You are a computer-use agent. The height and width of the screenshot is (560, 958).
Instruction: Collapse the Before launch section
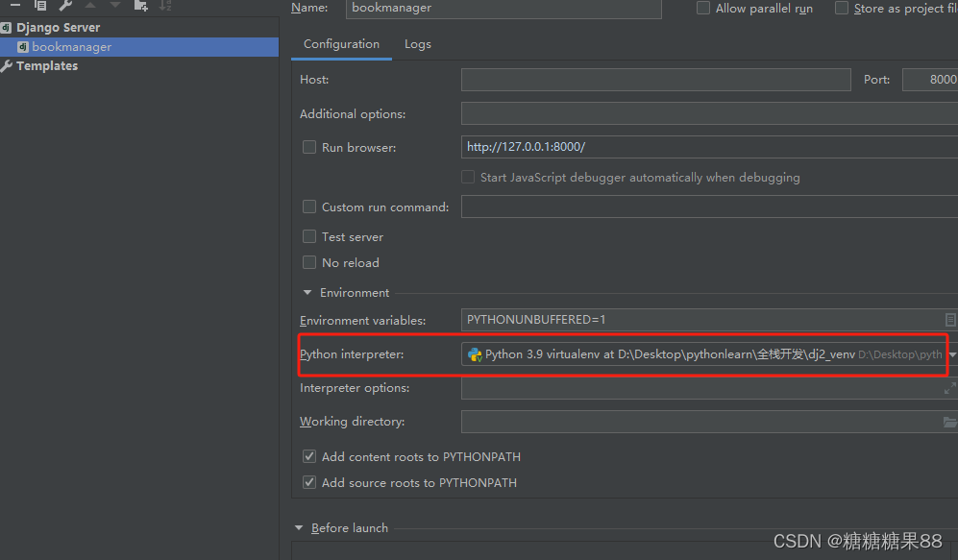point(299,527)
